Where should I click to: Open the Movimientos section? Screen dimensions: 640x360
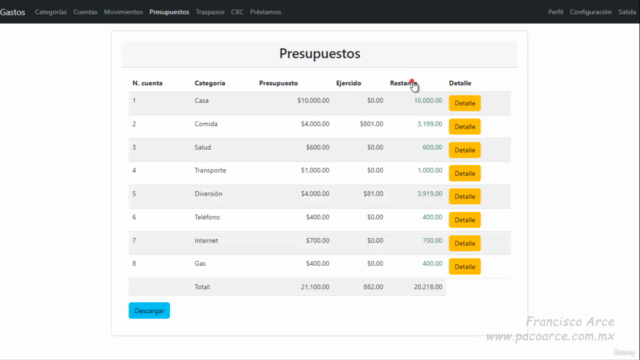coord(123,12)
